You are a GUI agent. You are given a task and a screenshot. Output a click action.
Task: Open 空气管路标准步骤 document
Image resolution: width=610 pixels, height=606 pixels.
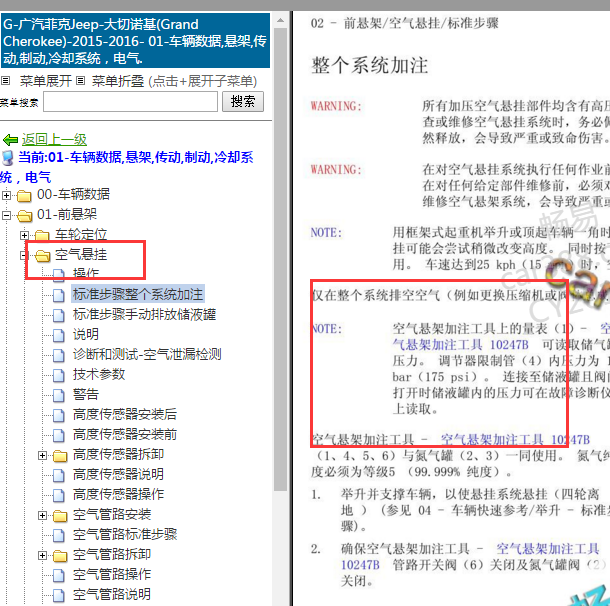[x=125, y=534]
